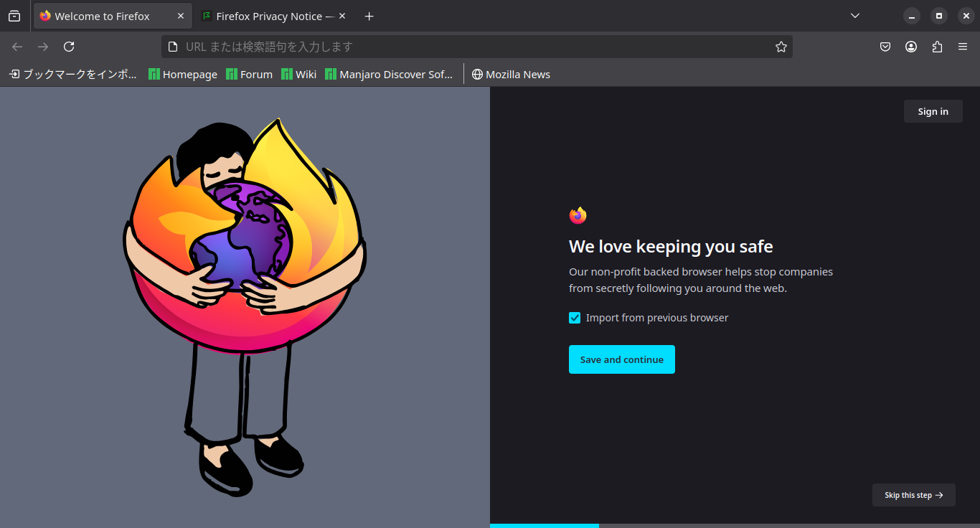Maximize the Firefox window

(x=938, y=16)
